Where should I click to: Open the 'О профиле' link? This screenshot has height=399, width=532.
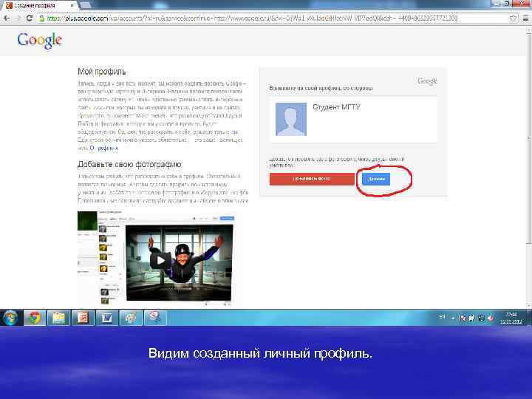(x=104, y=149)
